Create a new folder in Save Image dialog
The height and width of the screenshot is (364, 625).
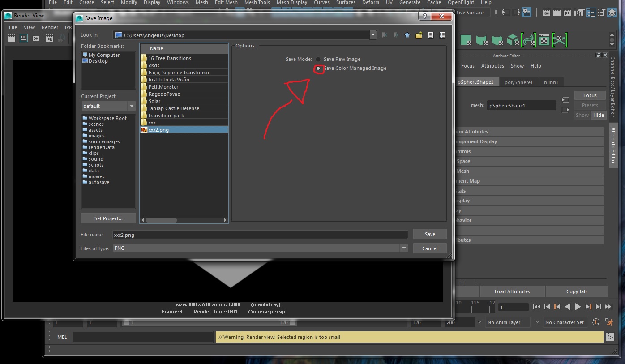[x=419, y=35]
